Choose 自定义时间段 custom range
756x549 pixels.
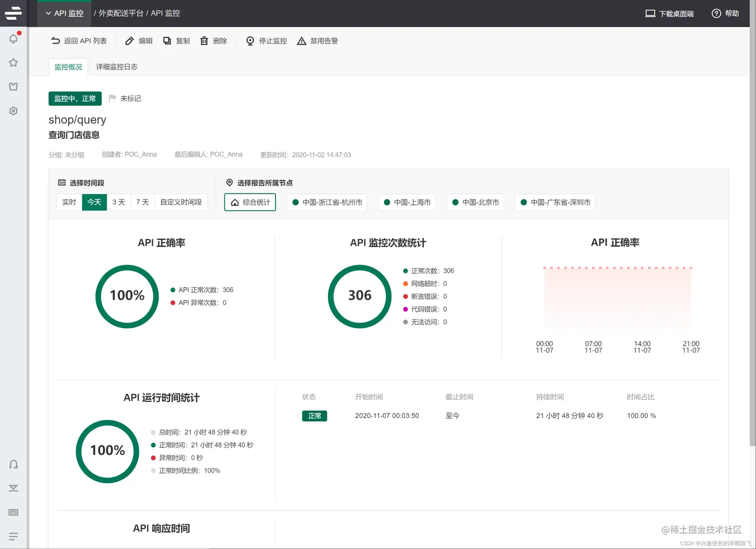coord(181,202)
